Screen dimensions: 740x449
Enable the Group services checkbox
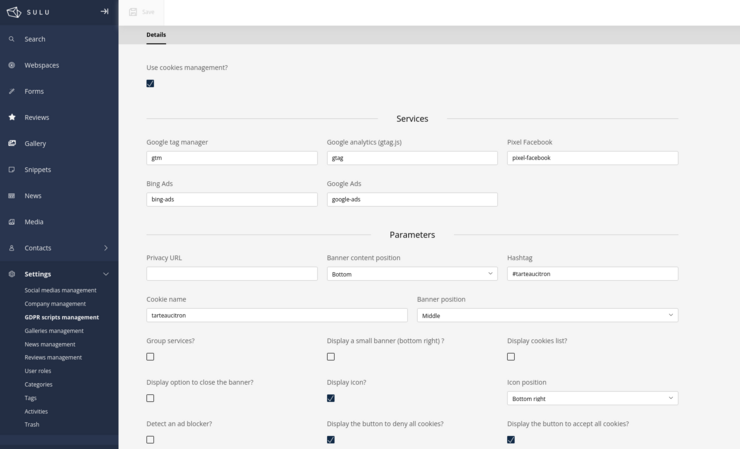(150, 357)
